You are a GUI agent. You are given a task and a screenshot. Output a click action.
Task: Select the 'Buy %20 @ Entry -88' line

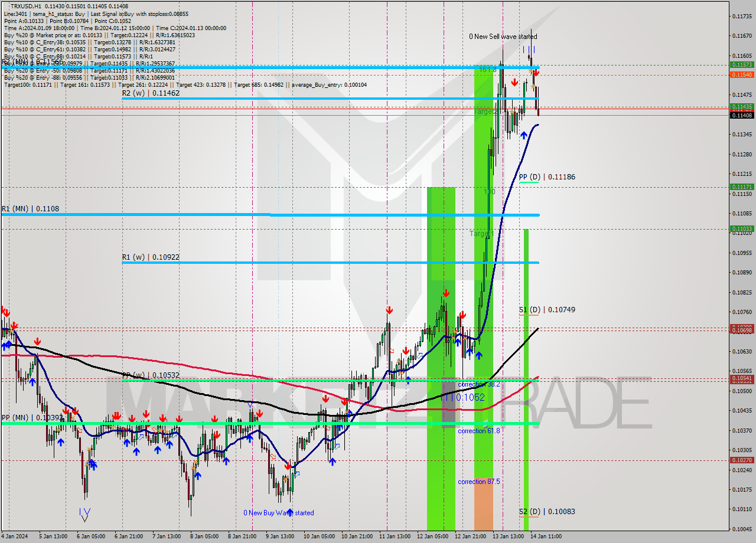coord(89,78)
